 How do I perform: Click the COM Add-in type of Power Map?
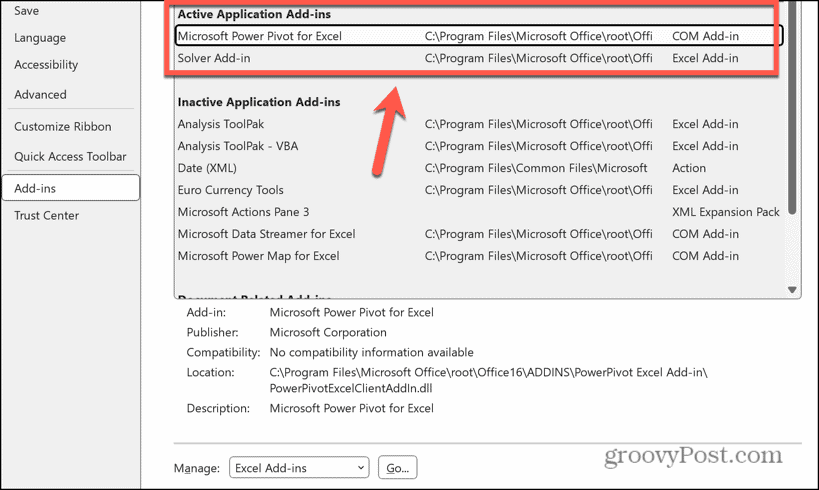(x=705, y=255)
